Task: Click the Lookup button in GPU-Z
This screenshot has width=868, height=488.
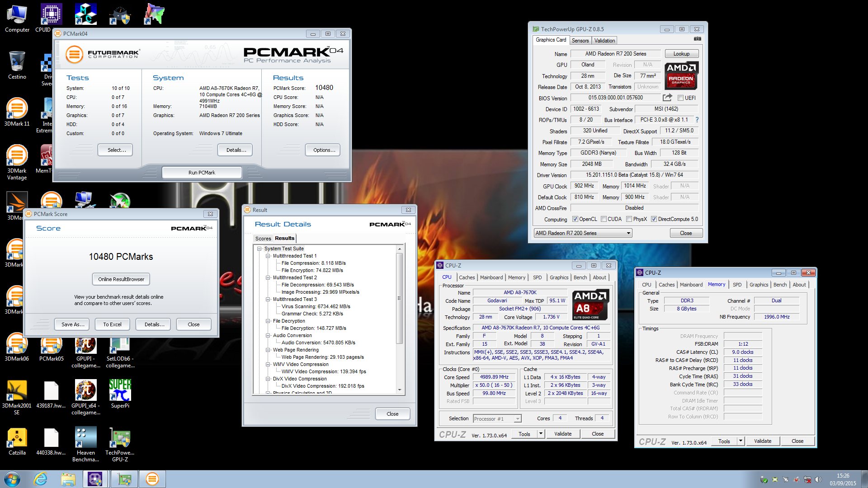Action: tap(681, 54)
